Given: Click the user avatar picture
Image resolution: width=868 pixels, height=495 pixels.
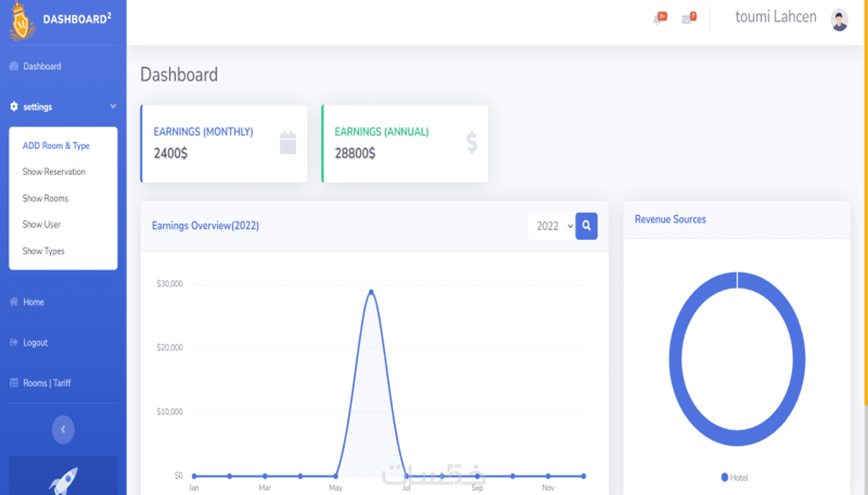Looking at the screenshot, I should pos(839,20).
